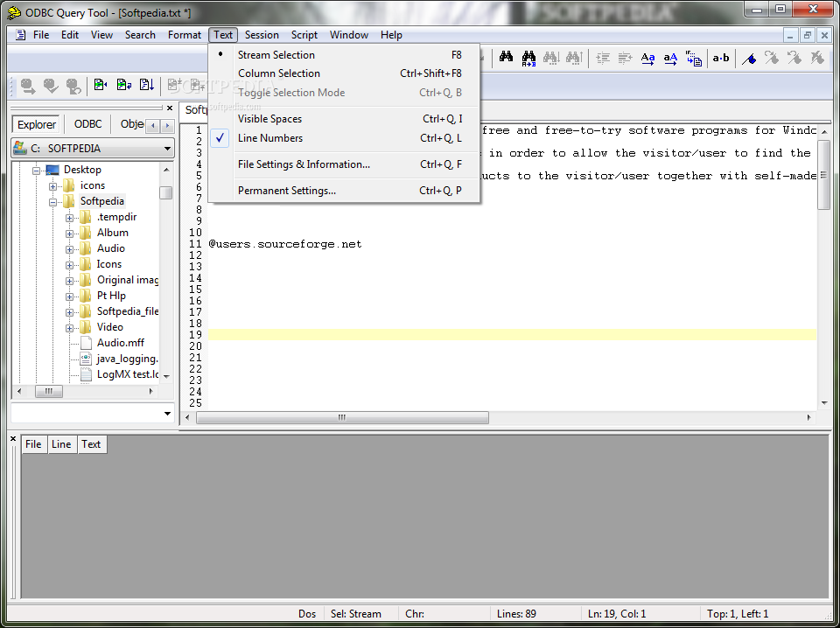Click the tree horizontal scrollbar thumb
The width and height of the screenshot is (840, 628).
click(49, 391)
